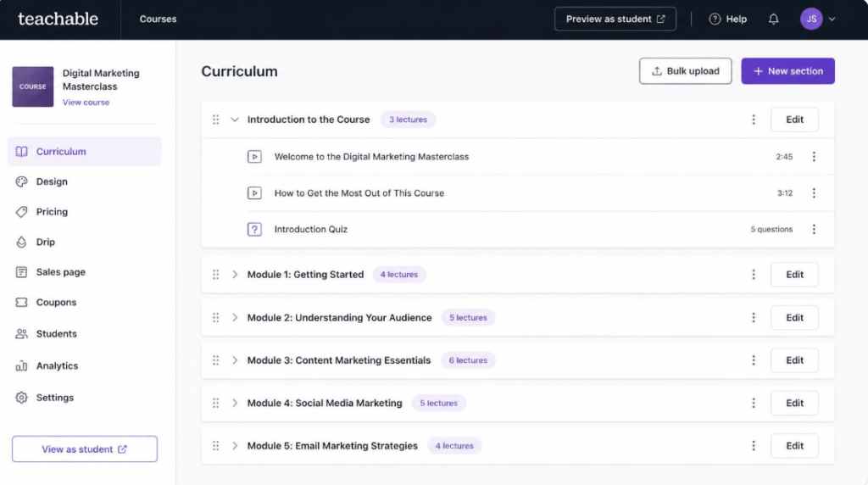Click the 2:45 duration of Welcome lecture
The width and height of the screenshot is (868, 485).
point(784,157)
